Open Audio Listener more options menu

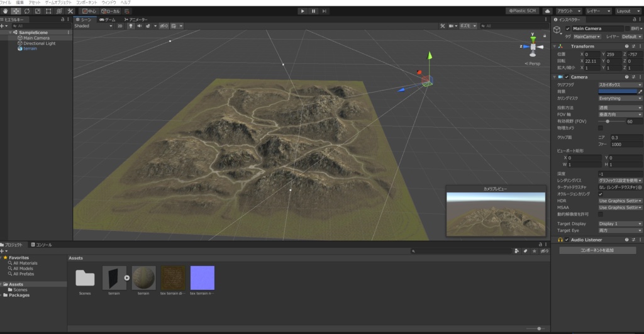tap(640, 240)
